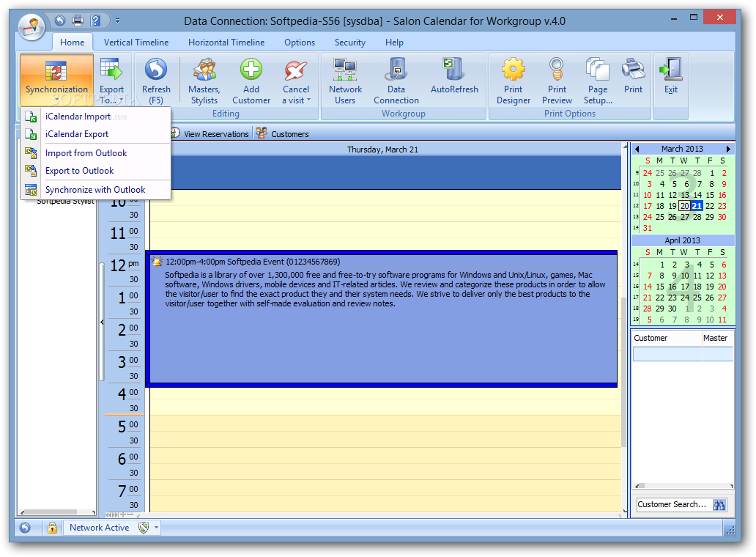
Task: Click the Master column header
Action: 717,338
